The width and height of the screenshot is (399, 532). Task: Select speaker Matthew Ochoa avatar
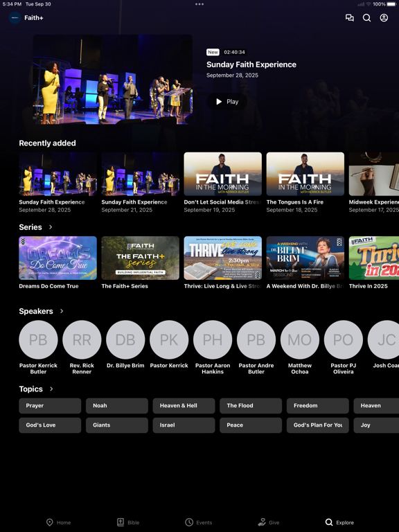pos(300,339)
